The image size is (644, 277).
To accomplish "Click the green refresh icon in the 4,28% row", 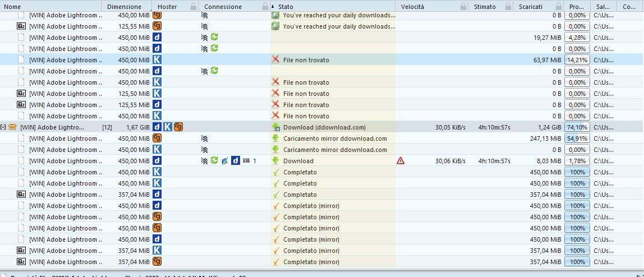I will pyautogui.click(x=214, y=37).
